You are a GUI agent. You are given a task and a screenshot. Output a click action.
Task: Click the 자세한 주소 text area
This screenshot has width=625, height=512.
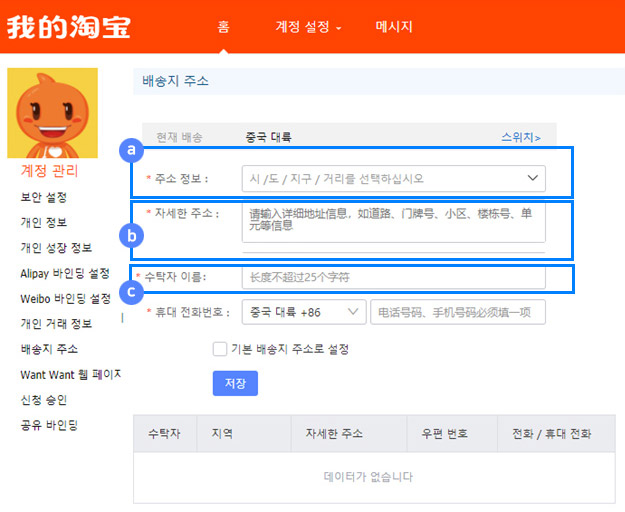(x=393, y=223)
